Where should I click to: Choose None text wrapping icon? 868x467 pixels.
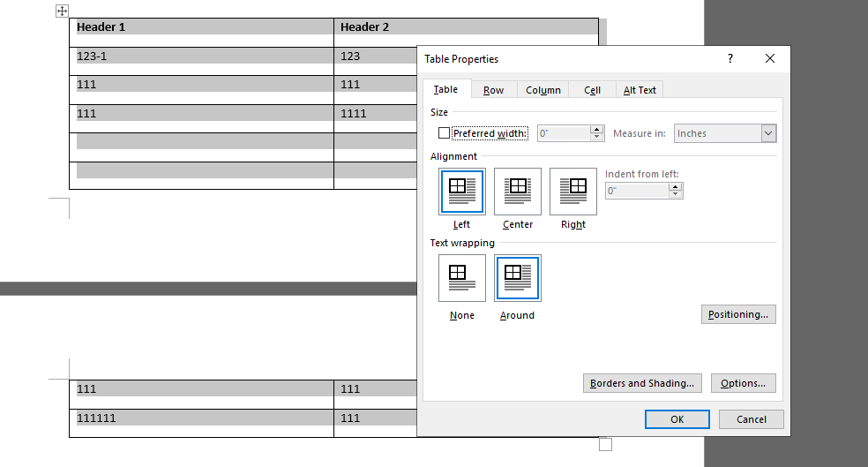(462, 278)
